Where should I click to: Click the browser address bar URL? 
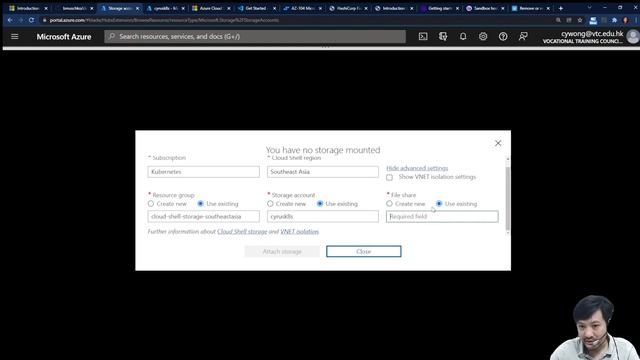[x=164, y=20]
